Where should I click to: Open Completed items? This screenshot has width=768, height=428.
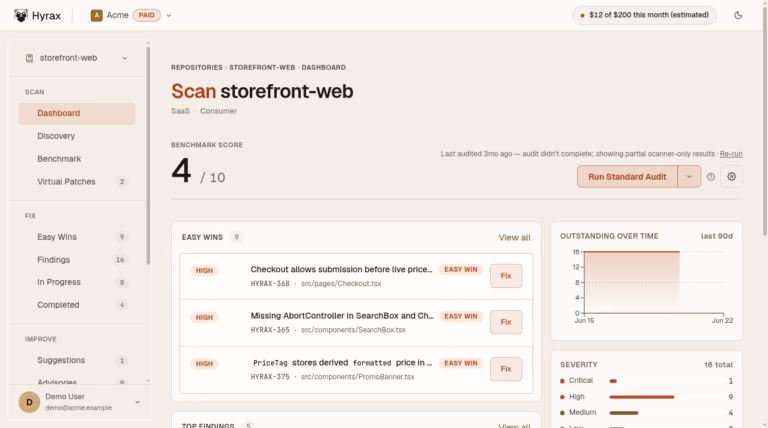coord(77,305)
